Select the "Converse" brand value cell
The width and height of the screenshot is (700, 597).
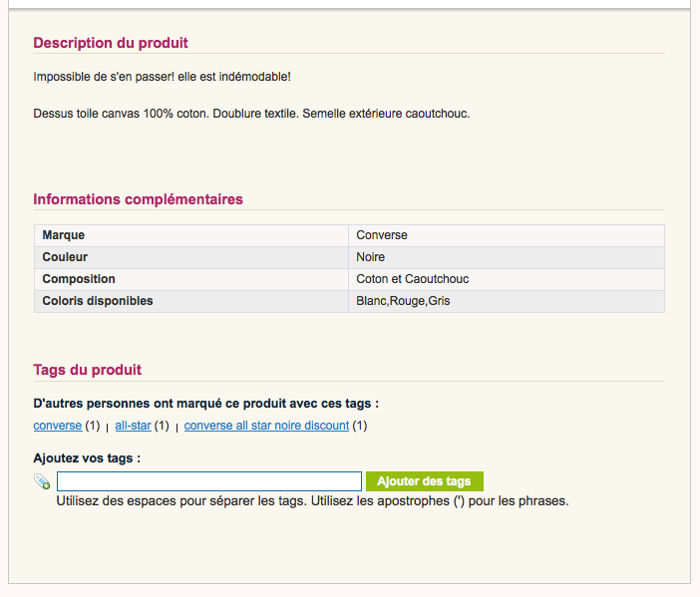pos(382,235)
